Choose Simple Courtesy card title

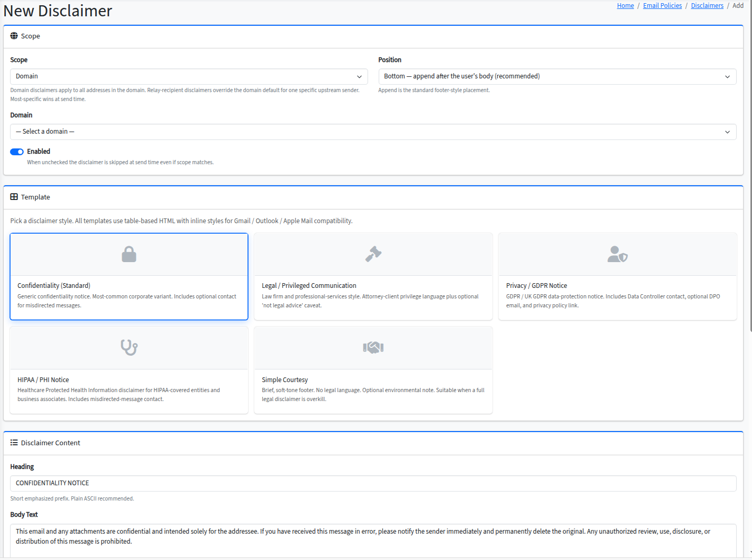click(x=285, y=380)
